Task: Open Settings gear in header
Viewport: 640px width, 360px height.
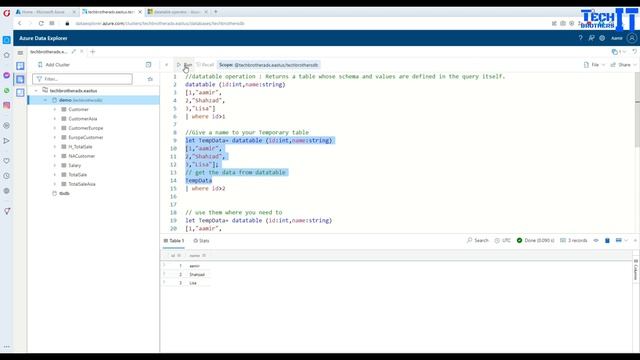Action: (602, 38)
